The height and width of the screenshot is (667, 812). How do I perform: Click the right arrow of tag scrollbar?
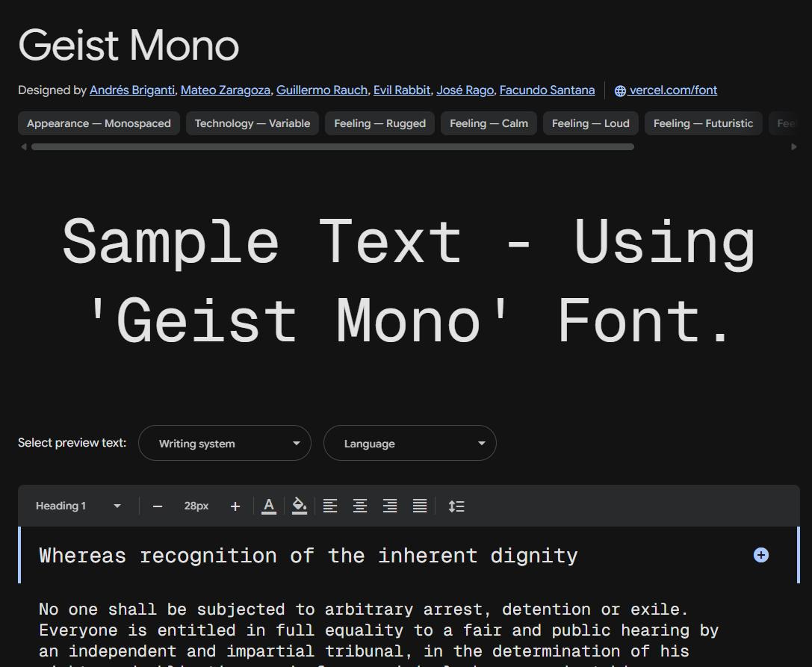[x=794, y=146]
